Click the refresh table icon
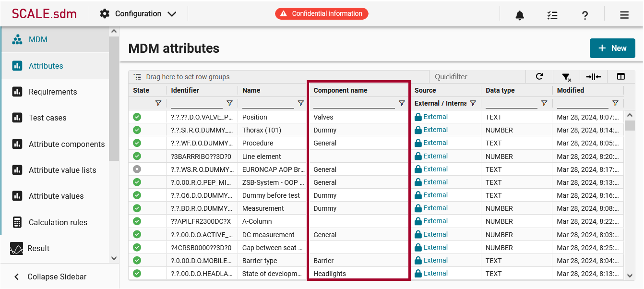 539,76
